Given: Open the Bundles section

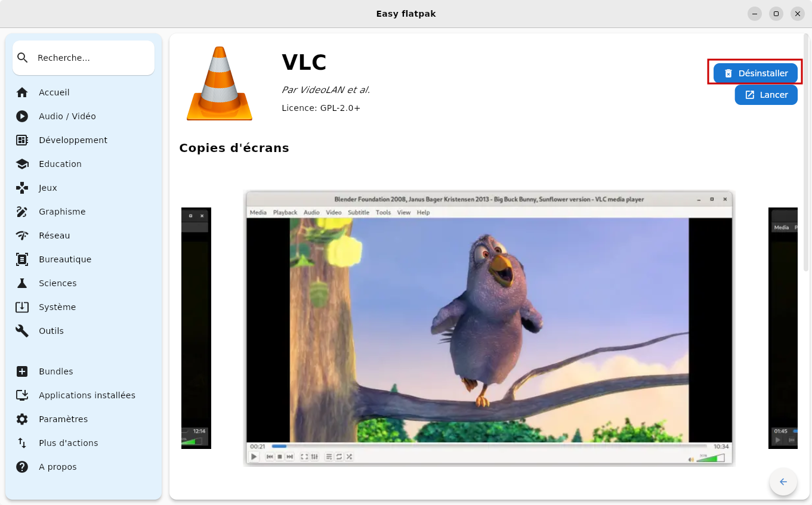Looking at the screenshot, I should (x=84, y=371).
